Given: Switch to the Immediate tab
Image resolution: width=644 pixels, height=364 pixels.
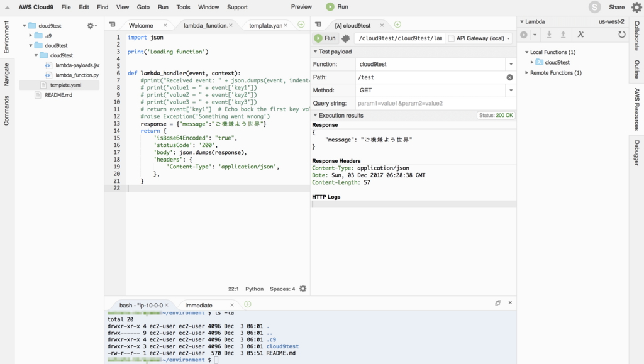Looking at the screenshot, I should (198, 306).
